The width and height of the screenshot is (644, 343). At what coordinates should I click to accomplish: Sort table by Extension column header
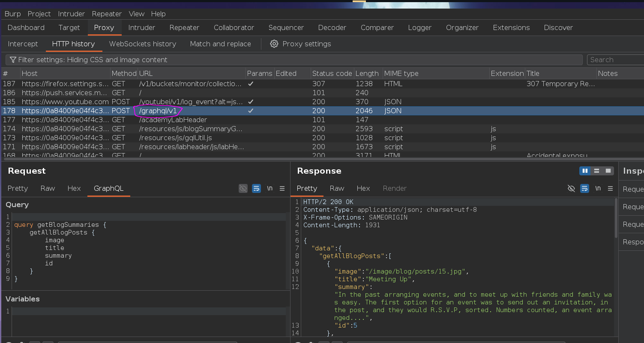tap(507, 73)
